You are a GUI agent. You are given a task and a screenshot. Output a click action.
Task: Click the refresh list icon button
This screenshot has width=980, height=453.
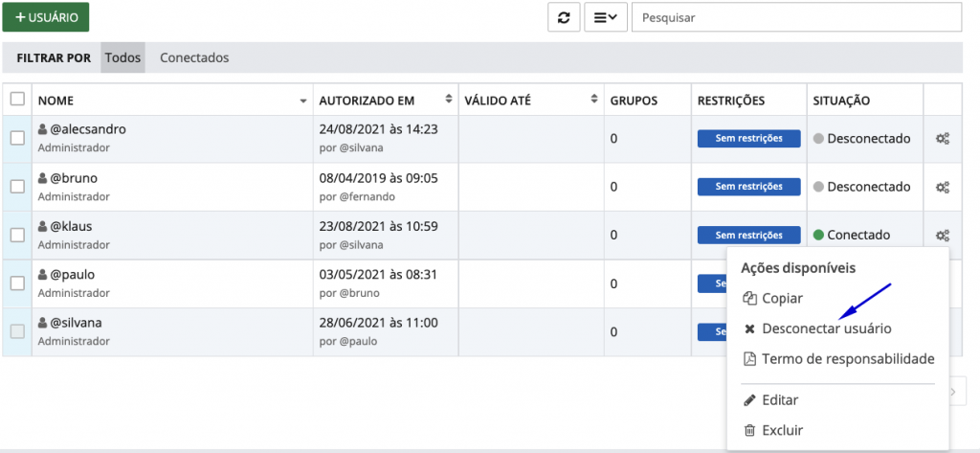564,17
